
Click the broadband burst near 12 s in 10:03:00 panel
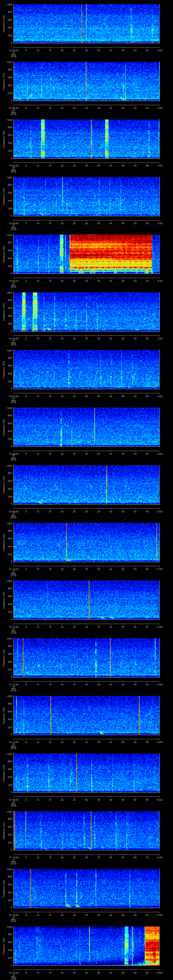[43, 139]
